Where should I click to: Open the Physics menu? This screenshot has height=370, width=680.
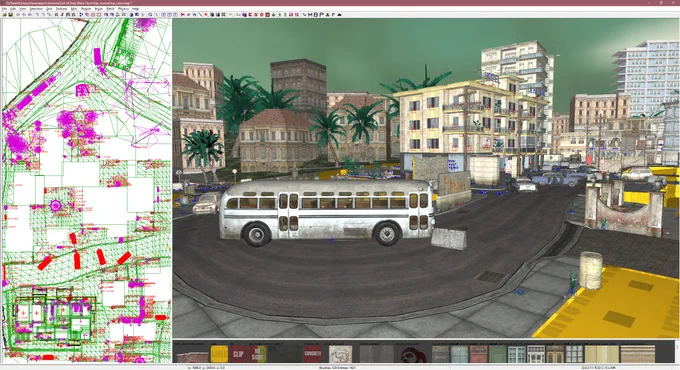pos(123,9)
